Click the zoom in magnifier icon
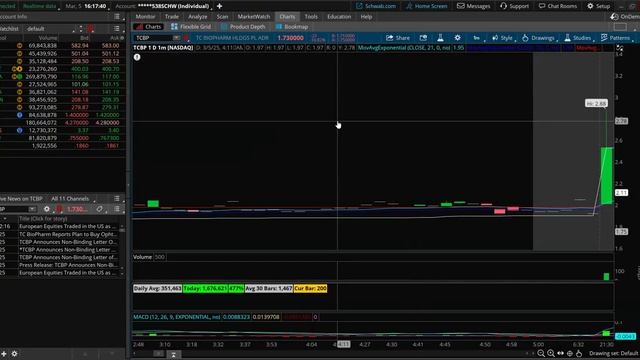Viewport: 640px width, 360px height. 551,353
